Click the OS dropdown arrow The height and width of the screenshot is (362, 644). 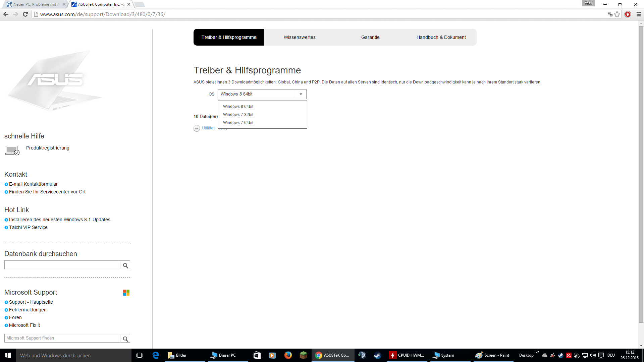(x=301, y=94)
